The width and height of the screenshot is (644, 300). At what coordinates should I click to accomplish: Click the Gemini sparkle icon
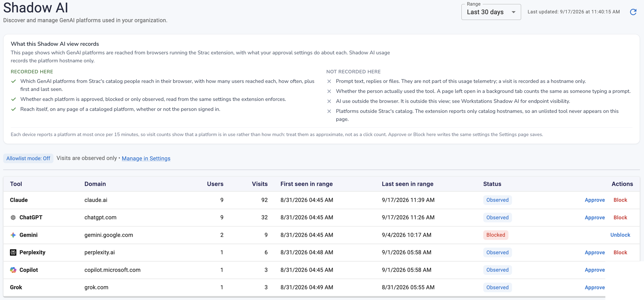tap(13, 235)
